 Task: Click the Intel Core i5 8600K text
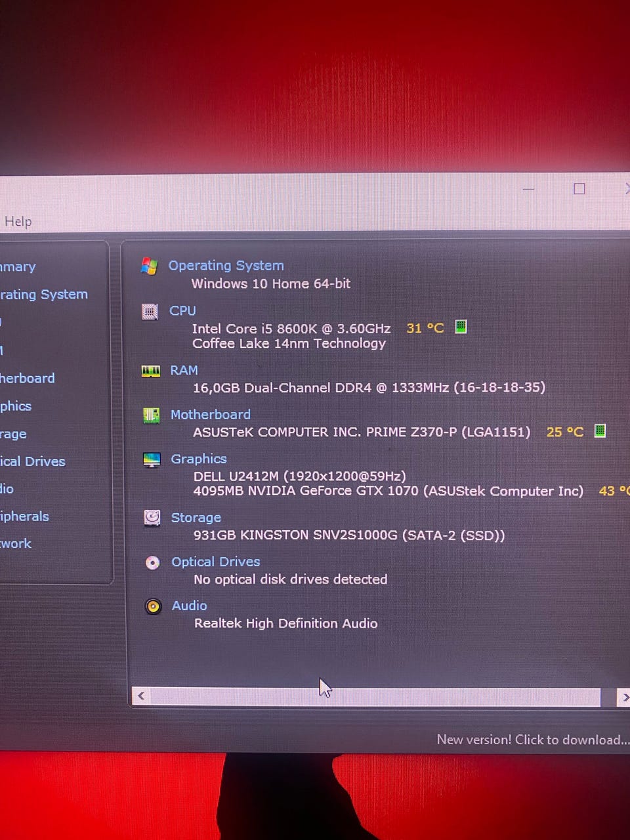[x=291, y=328]
